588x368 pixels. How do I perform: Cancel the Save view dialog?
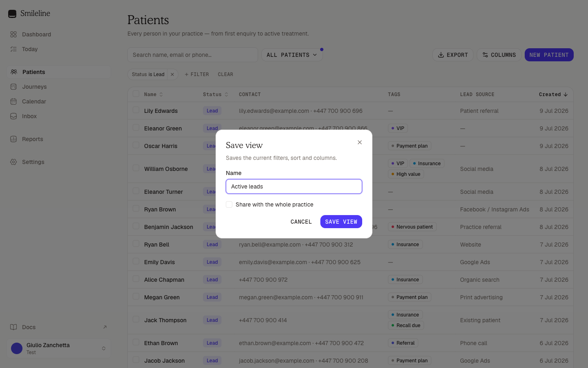(x=301, y=222)
